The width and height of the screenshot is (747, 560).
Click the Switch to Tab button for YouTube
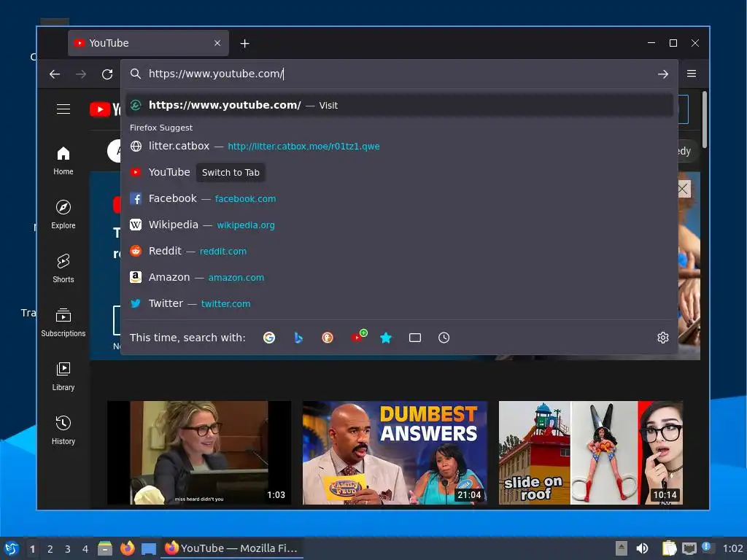[x=231, y=172]
